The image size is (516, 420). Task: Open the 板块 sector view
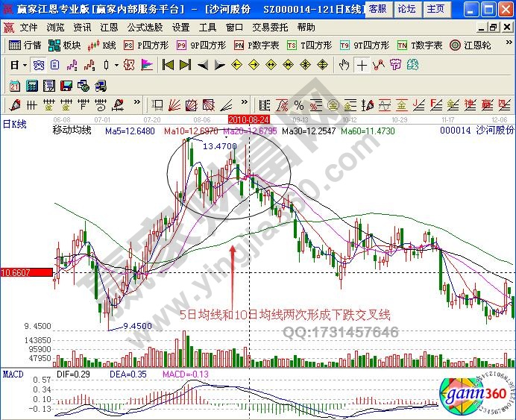point(66,45)
